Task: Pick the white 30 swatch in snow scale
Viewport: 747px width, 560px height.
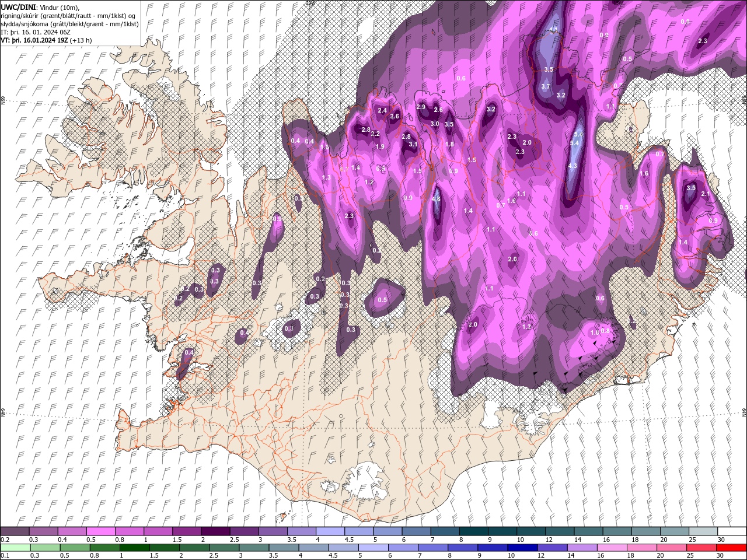Action: click(732, 531)
